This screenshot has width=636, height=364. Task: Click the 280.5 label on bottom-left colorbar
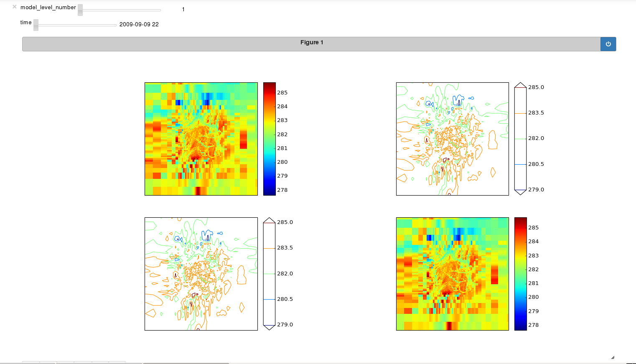tap(285, 299)
